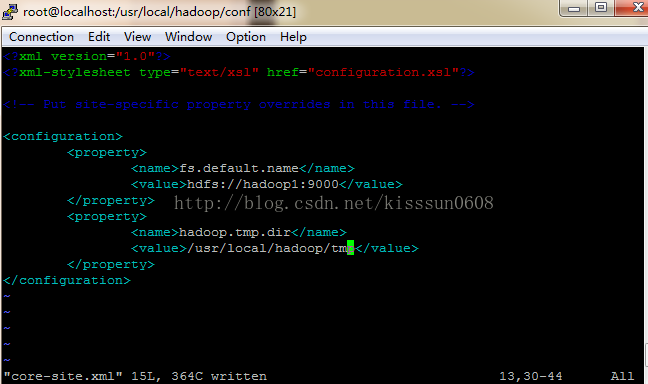This screenshot has height=384, width=648.
Task: Open the Help menu
Action: (x=293, y=37)
